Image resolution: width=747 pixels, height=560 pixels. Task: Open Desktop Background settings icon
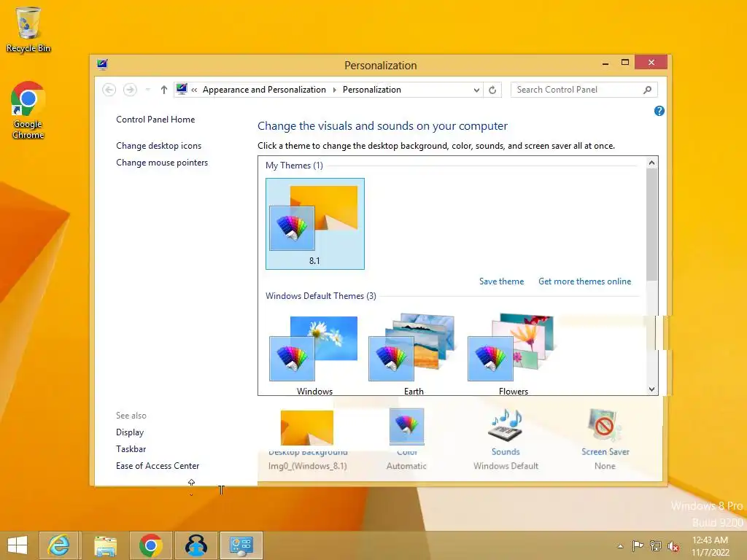(x=307, y=427)
